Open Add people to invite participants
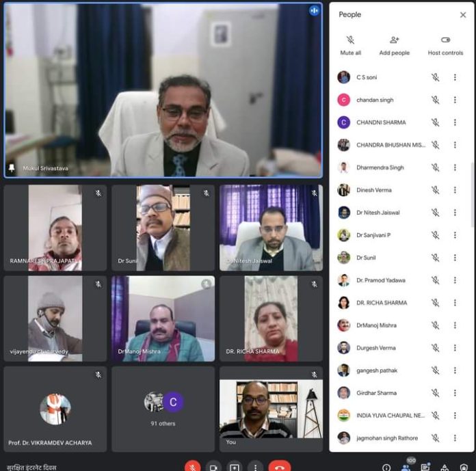This screenshot has width=476, height=471. (395, 41)
